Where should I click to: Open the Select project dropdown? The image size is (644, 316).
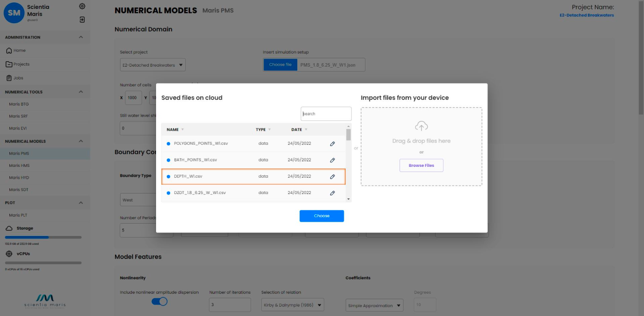point(153,65)
